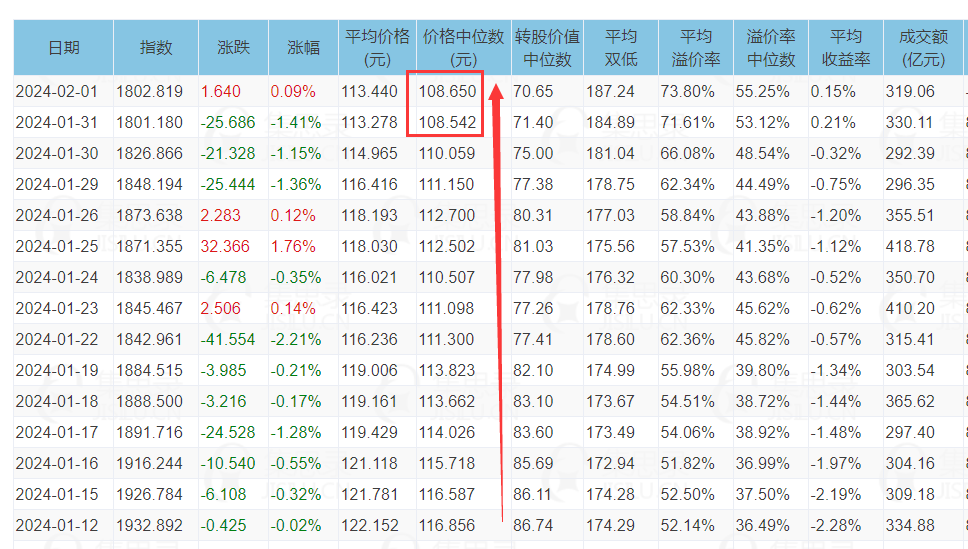This screenshot has height=549, width=968.
Task: Click the 溢价率中位数 header
Action: tap(770, 48)
